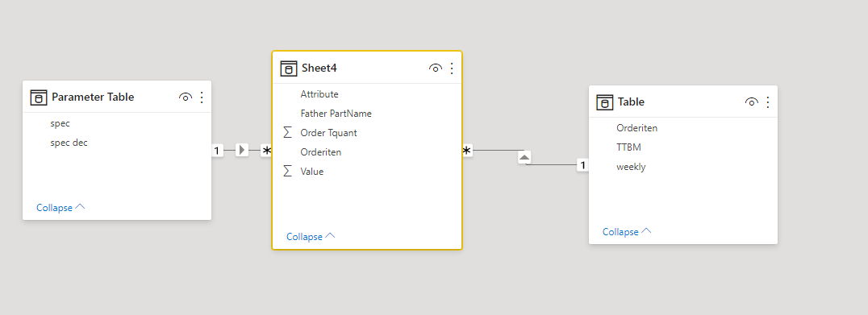
Task: Click the Sheet4 card title
Action: (x=319, y=68)
